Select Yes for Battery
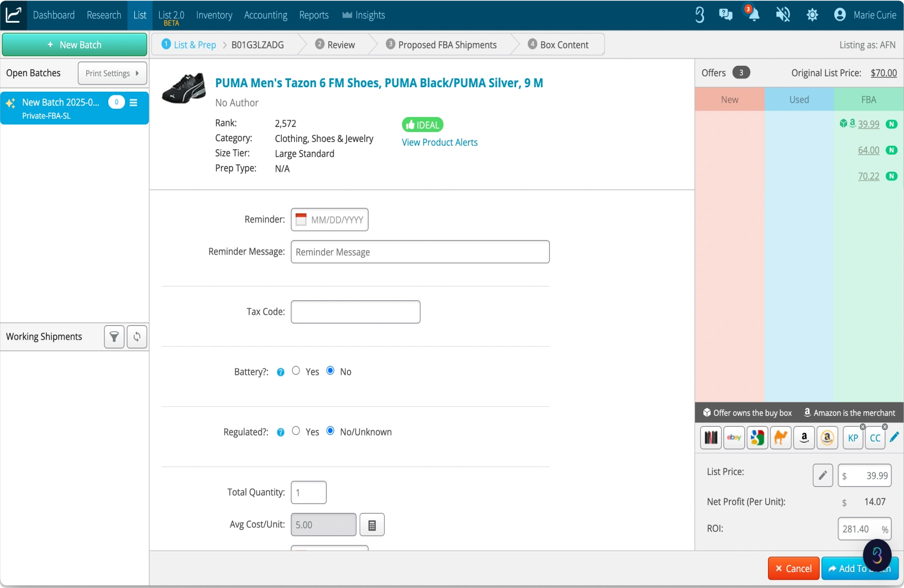 (x=296, y=371)
